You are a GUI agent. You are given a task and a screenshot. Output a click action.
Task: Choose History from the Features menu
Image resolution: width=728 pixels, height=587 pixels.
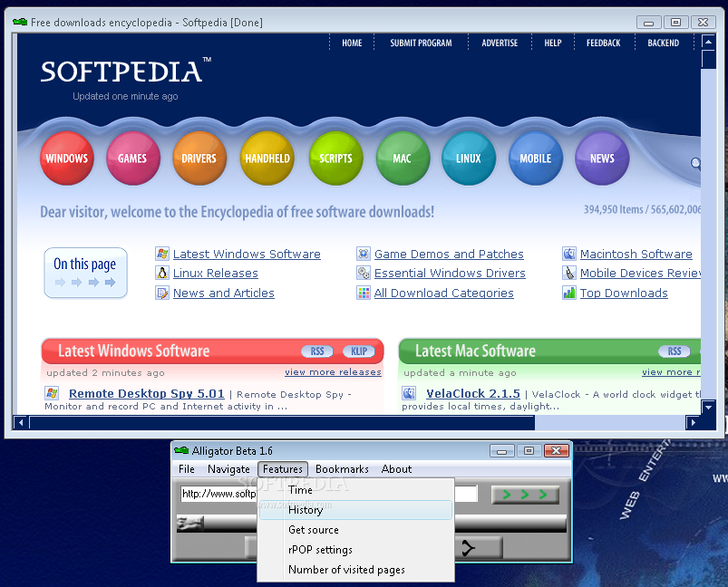tap(355, 510)
